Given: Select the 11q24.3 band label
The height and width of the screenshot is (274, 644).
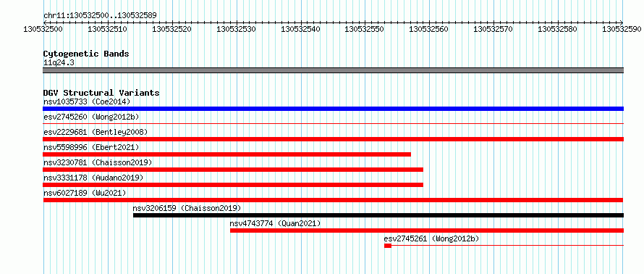Looking at the screenshot, I should tap(59, 63).
